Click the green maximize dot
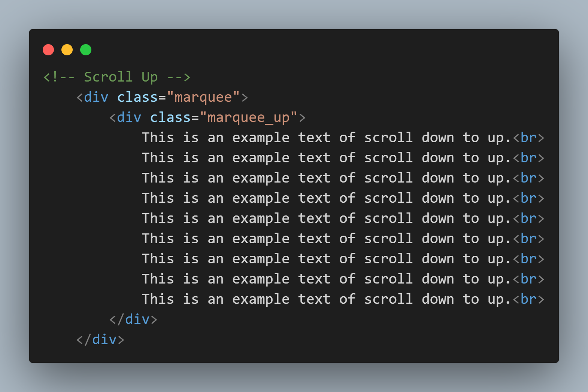The height and width of the screenshot is (392, 588). pos(86,50)
